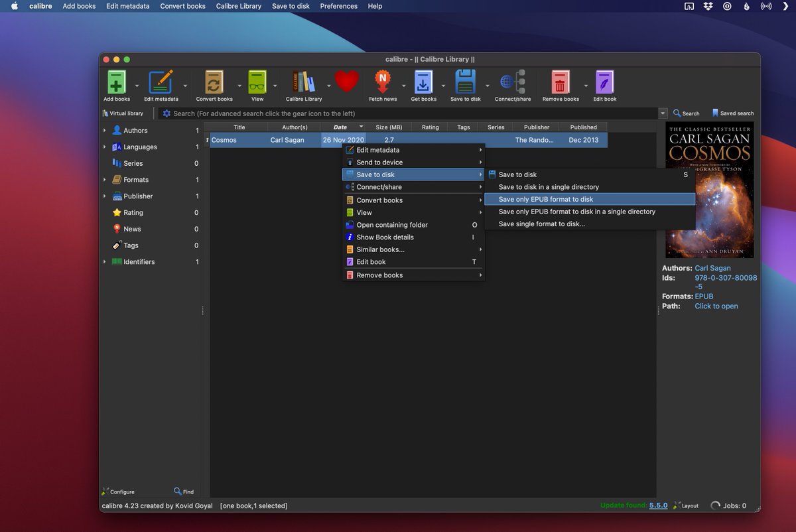Choose Edit metadata in context menu
The image size is (796, 532).
(x=413, y=150)
